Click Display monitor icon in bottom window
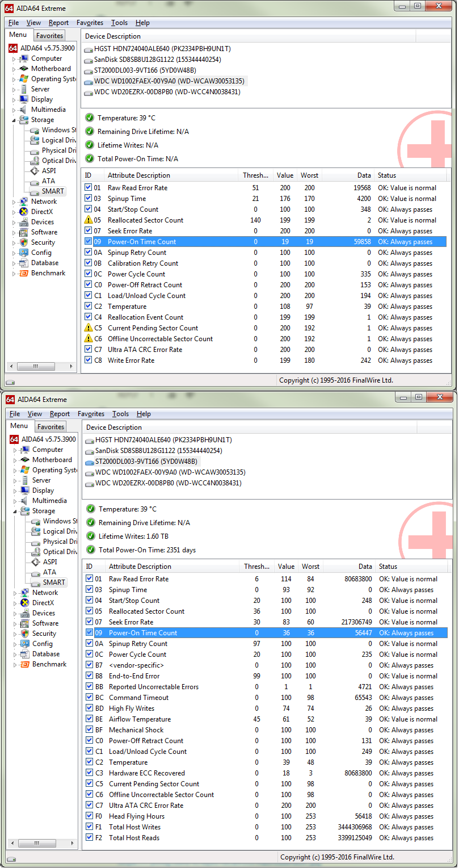 tap(25, 490)
